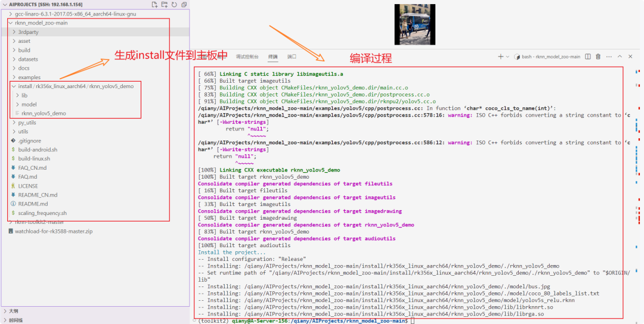Split the terminal panel
The width and height of the screenshot is (644, 324).
pyautogui.click(x=588, y=57)
